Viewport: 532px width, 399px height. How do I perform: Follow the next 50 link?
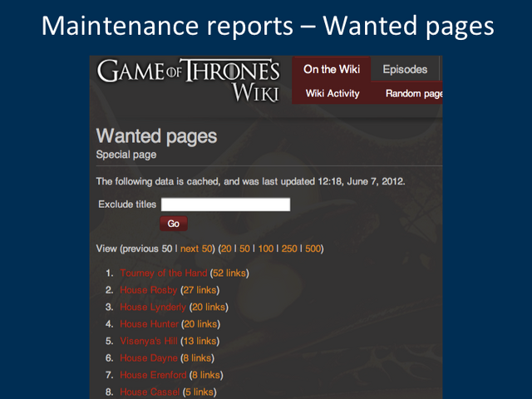[196, 249]
